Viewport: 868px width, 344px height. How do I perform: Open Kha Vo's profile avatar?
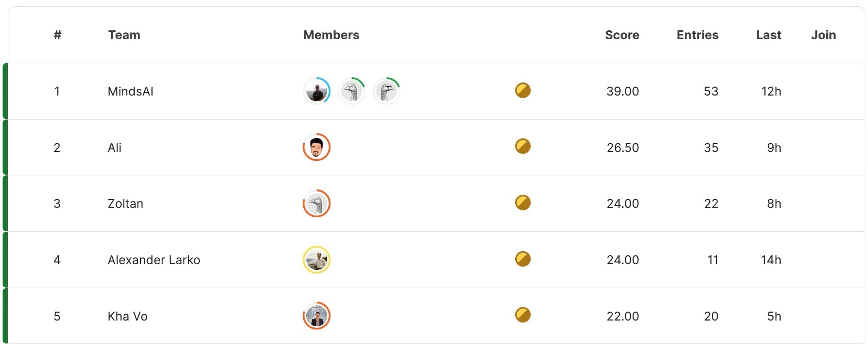(317, 316)
